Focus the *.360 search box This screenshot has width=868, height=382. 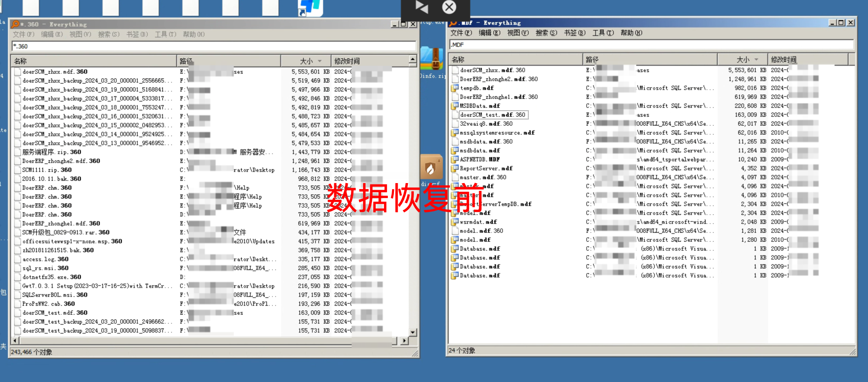214,46
